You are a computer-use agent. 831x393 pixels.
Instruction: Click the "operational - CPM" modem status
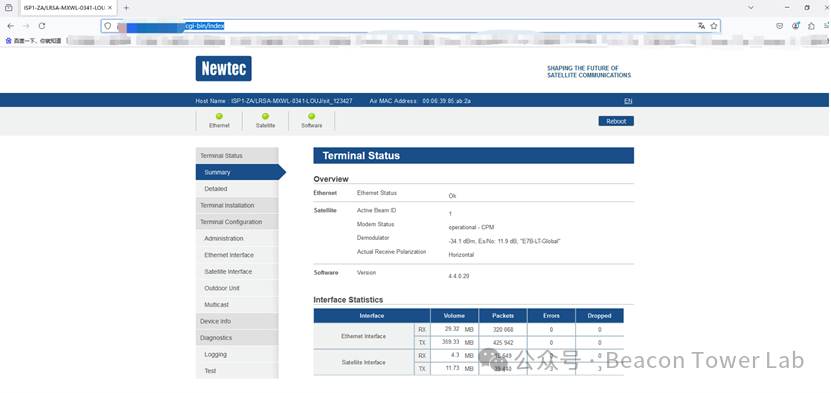(471, 227)
